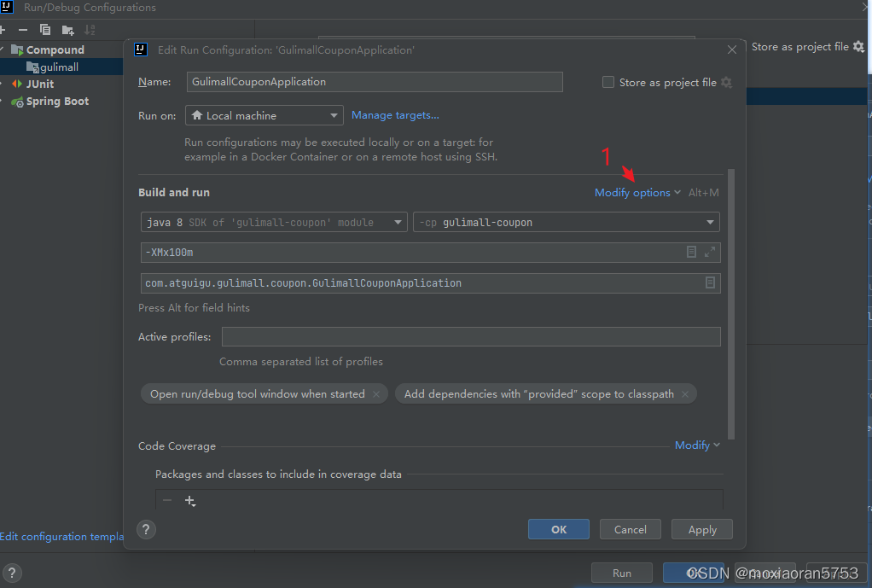Open help for the Edit Run Configuration dialog
This screenshot has height=588, width=872.
146,530
